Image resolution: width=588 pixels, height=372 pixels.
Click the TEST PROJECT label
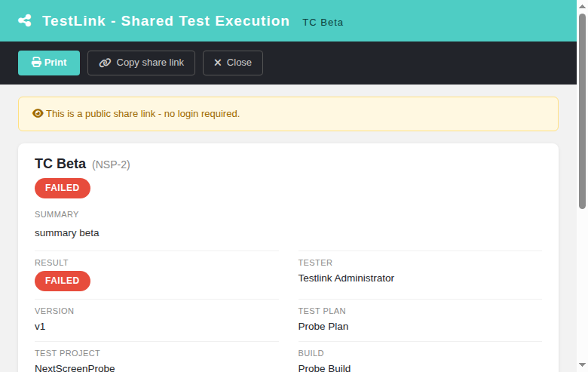pyautogui.click(x=68, y=353)
